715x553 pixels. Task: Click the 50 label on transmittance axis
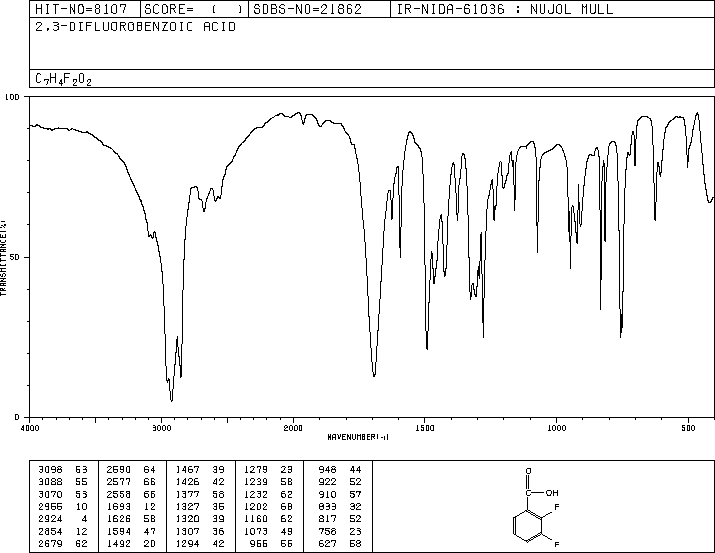point(16,257)
